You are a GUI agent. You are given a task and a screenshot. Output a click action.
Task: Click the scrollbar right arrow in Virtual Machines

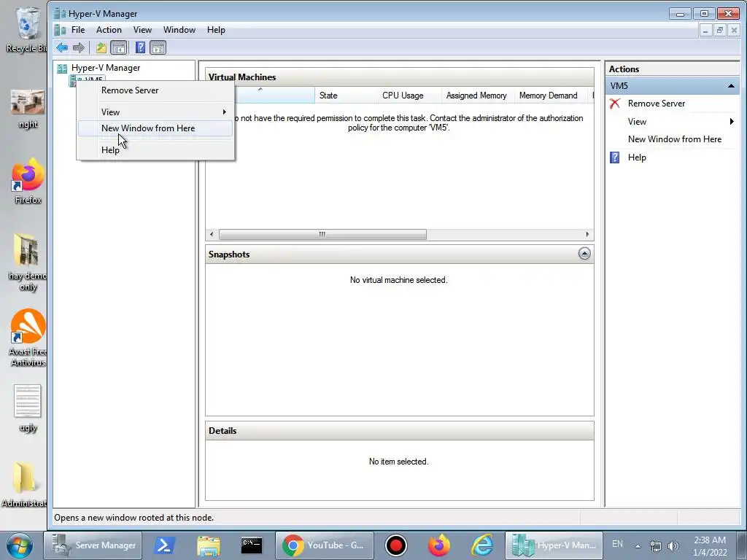(x=587, y=234)
